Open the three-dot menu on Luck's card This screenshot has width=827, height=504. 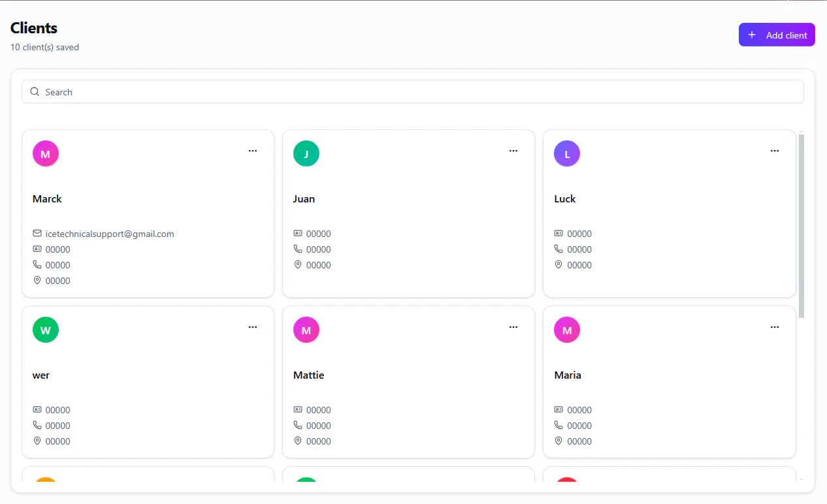pyautogui.click(x=775, y=151)
